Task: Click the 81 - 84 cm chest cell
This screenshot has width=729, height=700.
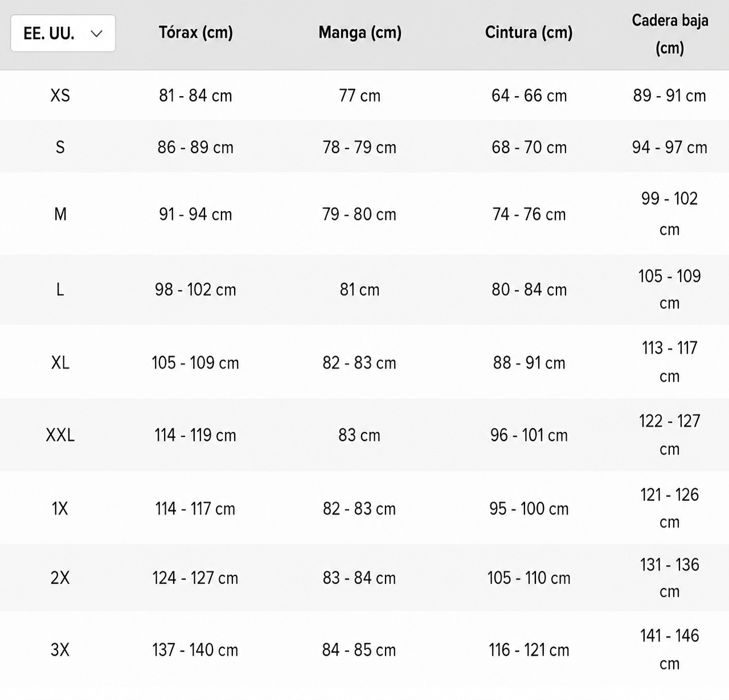Action: tap(195, 95)
